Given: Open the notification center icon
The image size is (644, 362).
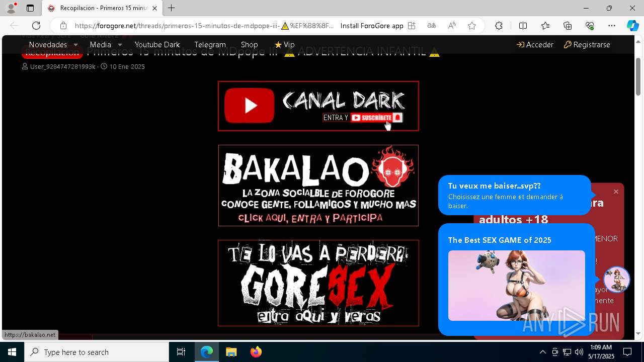Looking at the screenshot, I should coord(627,352).
